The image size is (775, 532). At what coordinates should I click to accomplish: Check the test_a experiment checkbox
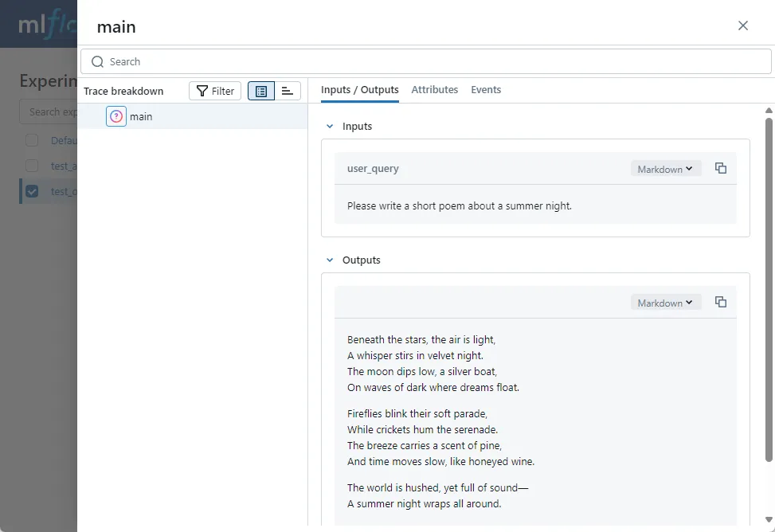[30, 166]
